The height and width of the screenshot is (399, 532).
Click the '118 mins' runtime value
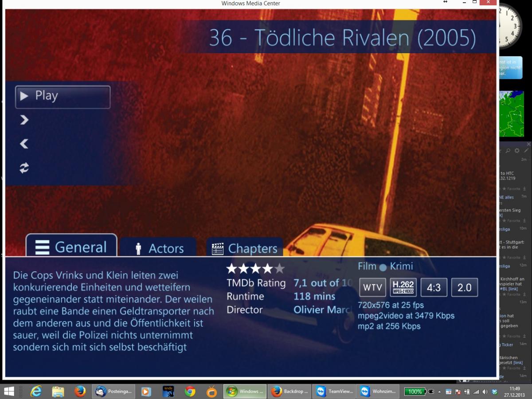tap(314, 296)
